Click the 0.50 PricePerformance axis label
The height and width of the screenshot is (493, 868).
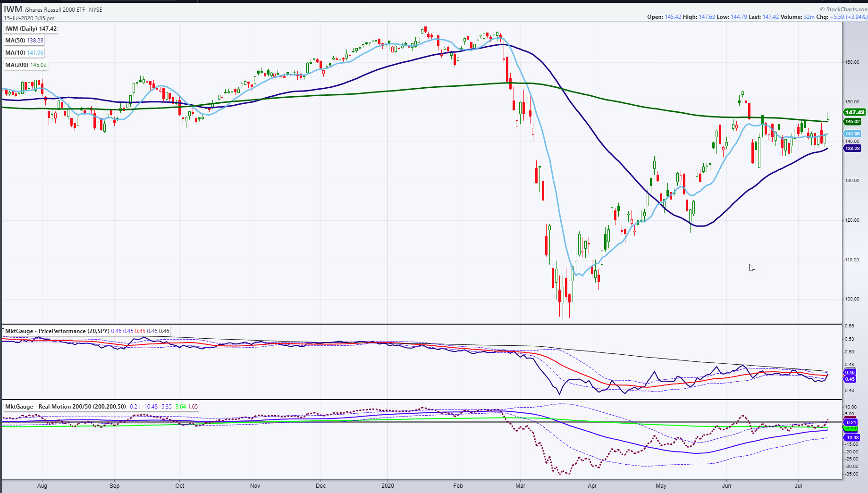point(849,352)
